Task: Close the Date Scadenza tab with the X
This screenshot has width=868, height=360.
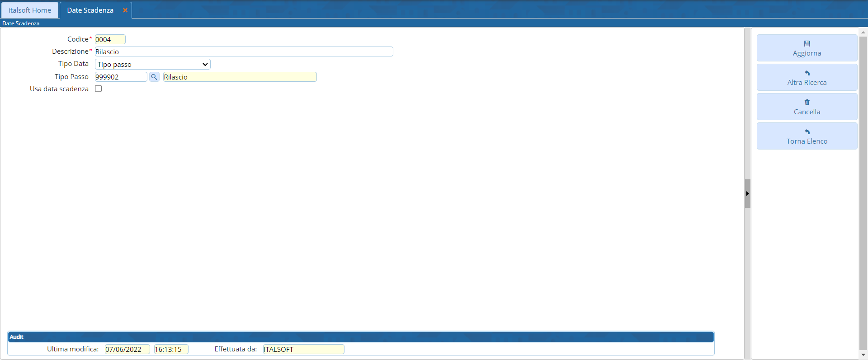Action: [125, 10]
